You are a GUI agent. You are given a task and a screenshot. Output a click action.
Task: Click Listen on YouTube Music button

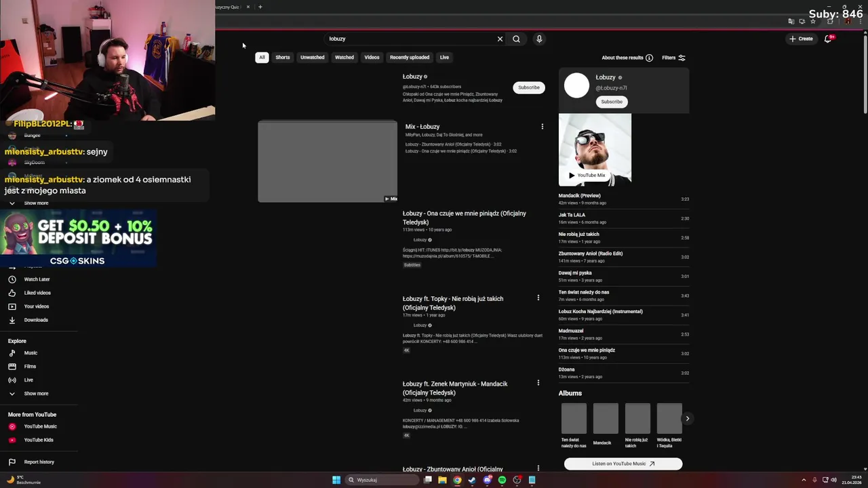coord(623,464)
